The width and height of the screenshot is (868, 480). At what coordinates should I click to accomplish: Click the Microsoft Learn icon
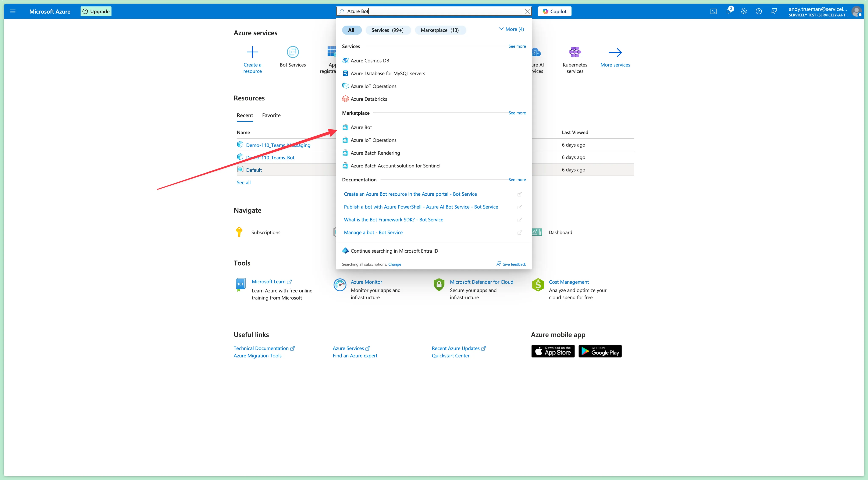[x=241, y=284]
